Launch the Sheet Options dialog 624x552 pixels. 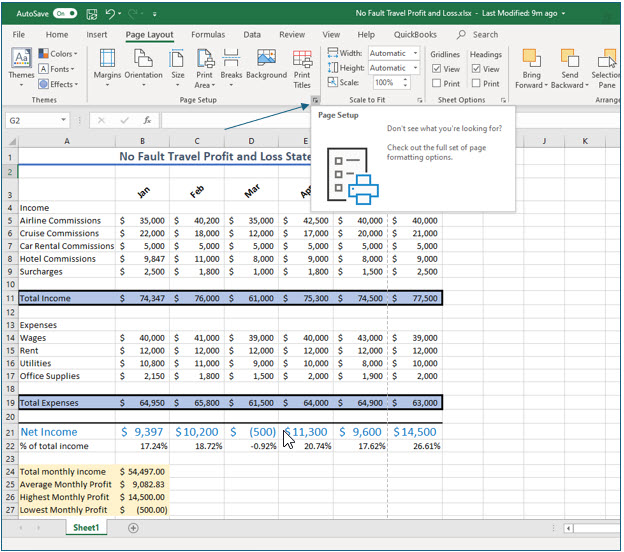click(x=503, y=100)
